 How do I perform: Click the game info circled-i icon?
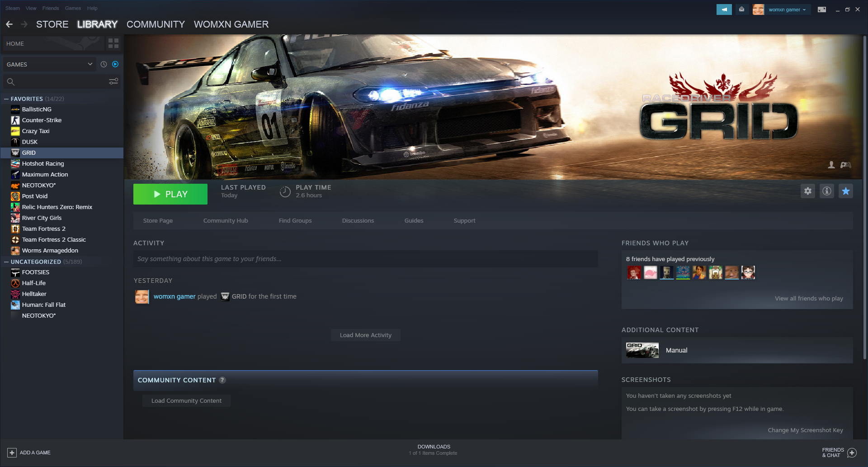pos(826,191)
